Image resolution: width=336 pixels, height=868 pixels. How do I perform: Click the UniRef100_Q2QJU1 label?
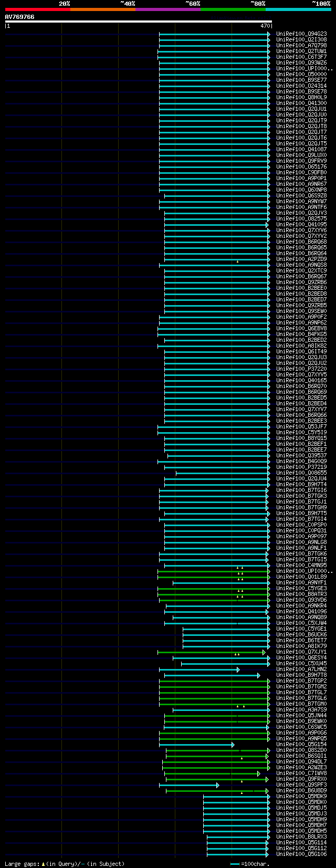pyautogui.click(x=301, y=109)
